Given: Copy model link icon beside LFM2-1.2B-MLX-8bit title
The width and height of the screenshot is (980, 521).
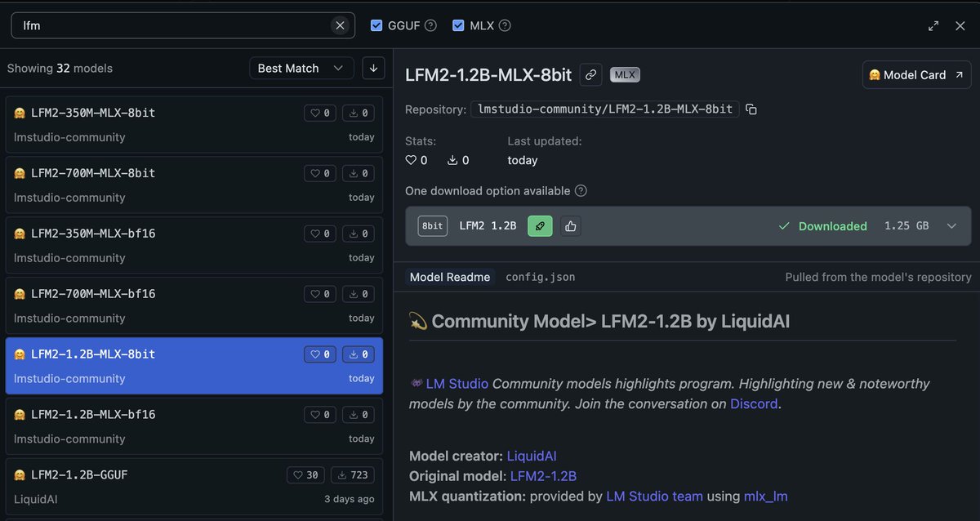Looking at the screenshot, I should (x=591, y=74).
